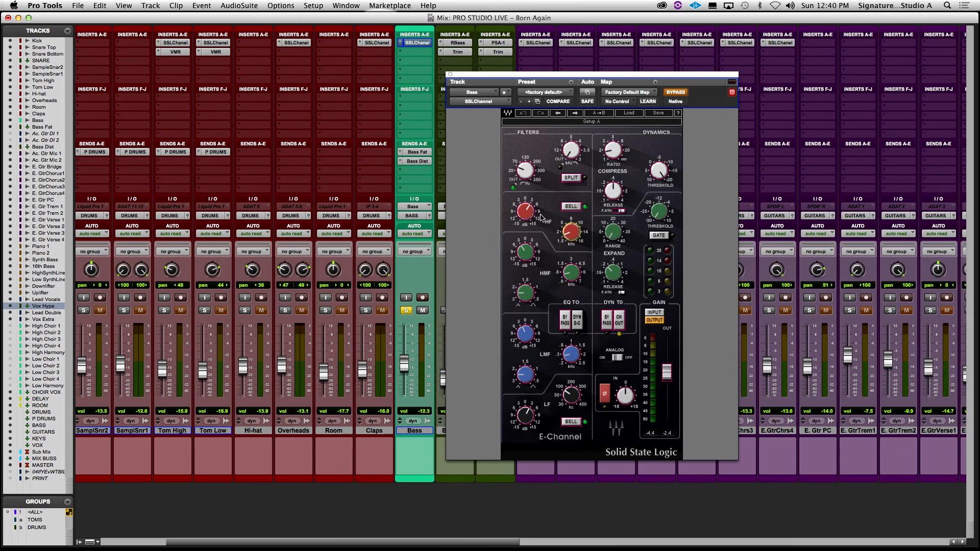This screenshot has width=980, height=551.
Task: Record-enable the Bass track
Action: click(422, 297)
